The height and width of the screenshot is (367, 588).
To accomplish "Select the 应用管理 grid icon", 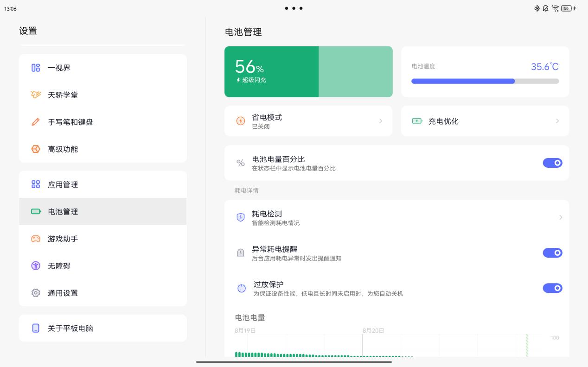I will [x=36, y=184].
